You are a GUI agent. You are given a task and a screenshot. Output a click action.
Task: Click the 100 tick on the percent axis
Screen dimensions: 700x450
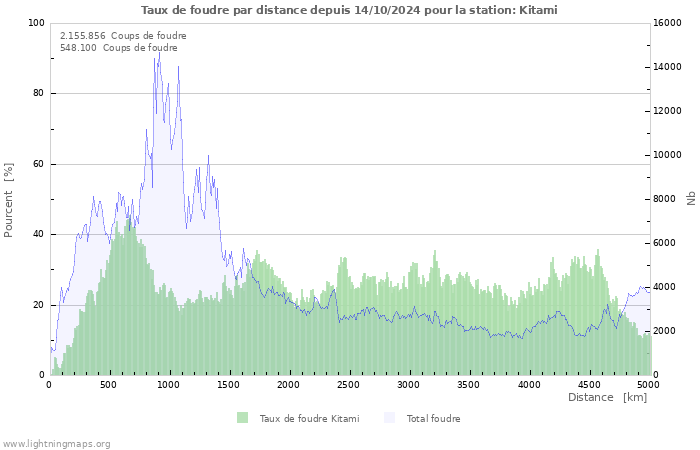(x=36, y=23)
